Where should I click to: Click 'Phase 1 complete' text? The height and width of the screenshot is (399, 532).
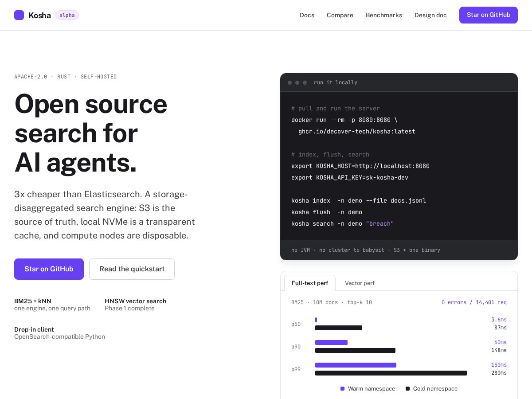pos(129,308)
